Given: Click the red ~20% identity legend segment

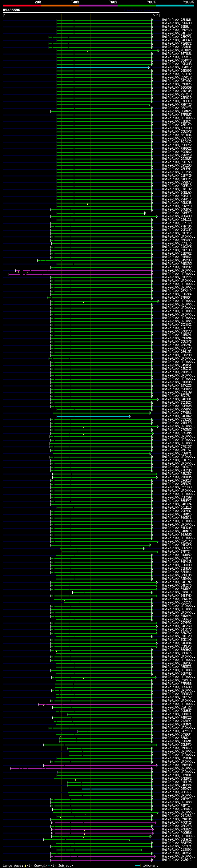Looking at the screenshot, I should 22,6.
